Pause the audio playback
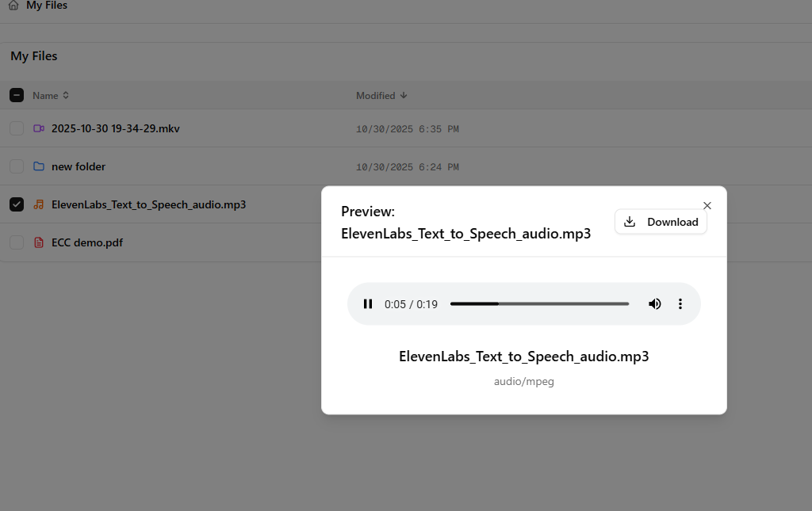 click(x=368, y=304)
